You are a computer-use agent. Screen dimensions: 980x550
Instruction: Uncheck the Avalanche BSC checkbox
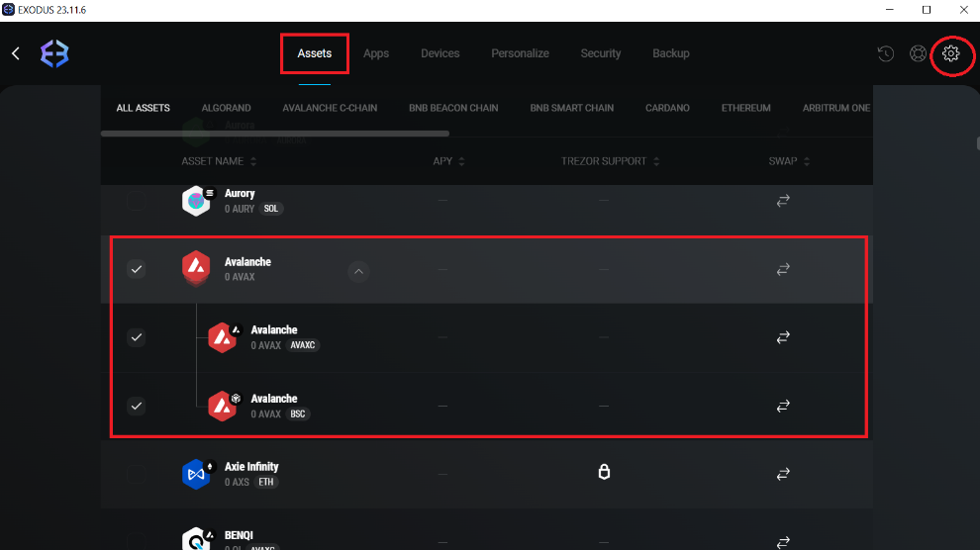click(x=137, y=406)
